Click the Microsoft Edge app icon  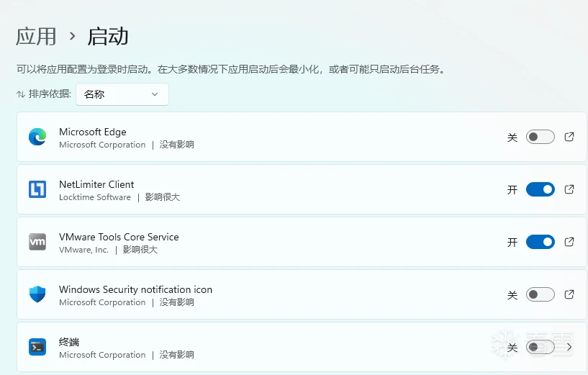37,137
